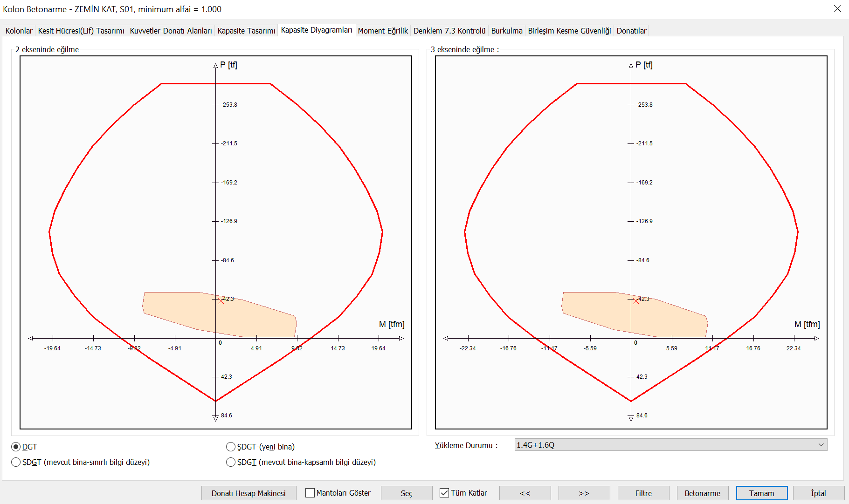Switch to the Kapasite Tasarımı tab
The width and height of the screenshot is (849, 504).
pos(246,31)
